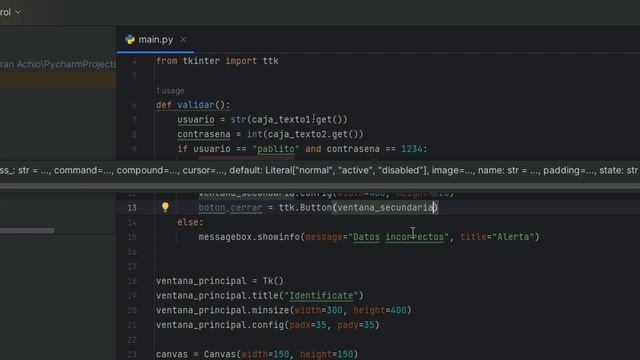
Task: Click 'usuario' variable on line 7
Action: [x=196, y=120]
